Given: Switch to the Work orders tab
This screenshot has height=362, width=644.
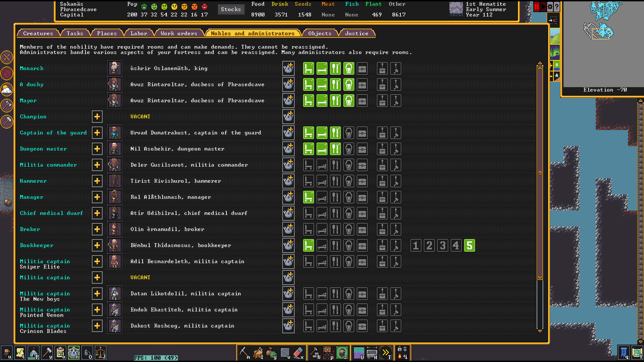Looking at the screenshot, I should pos(178,34).
